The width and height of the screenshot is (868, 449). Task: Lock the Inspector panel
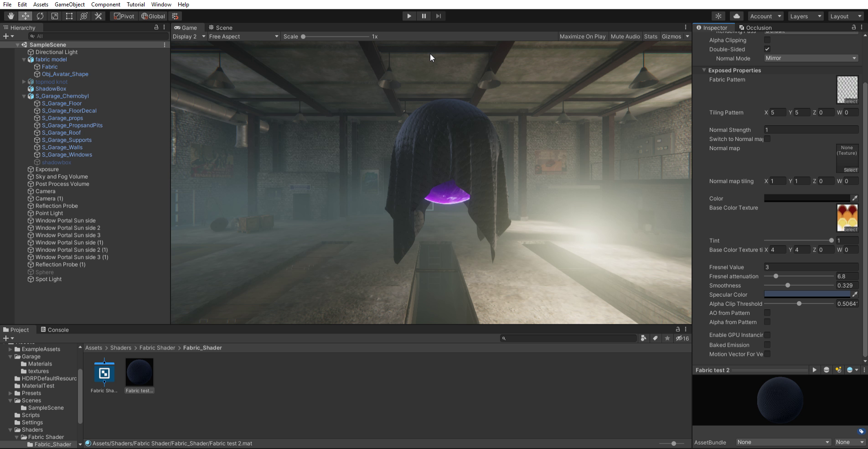point(854,27)
